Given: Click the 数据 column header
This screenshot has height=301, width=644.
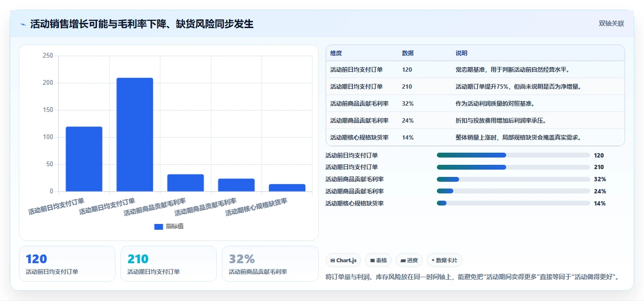Looking at the screenshot, I should [408, 53].
